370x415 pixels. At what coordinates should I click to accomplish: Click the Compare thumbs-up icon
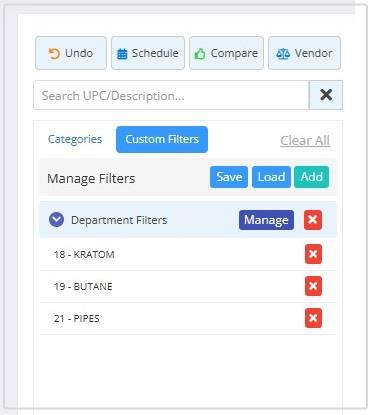[200, 54]
